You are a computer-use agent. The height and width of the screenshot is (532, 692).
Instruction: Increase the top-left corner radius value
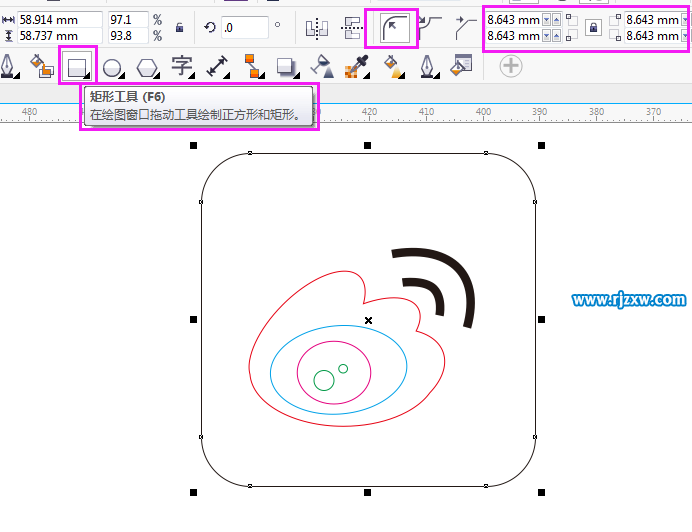(x=556, y=20)
